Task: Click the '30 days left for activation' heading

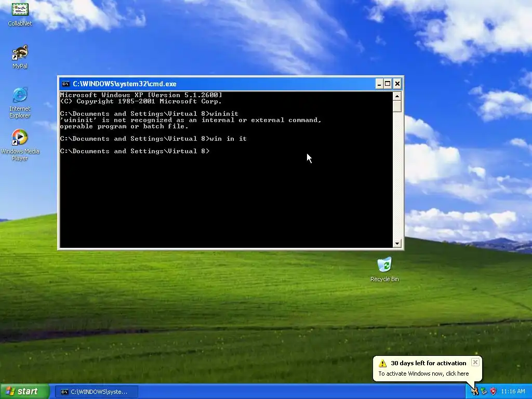Action: pos(429,363)
